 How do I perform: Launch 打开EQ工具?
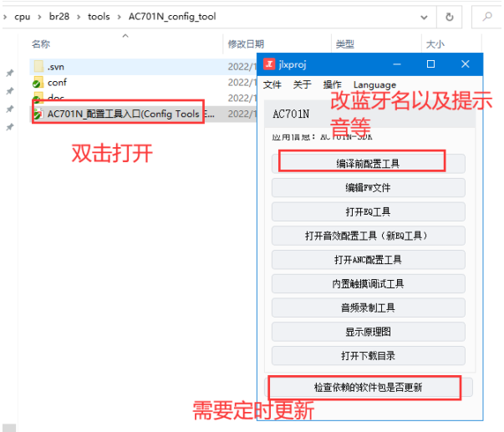click(369, 211)
